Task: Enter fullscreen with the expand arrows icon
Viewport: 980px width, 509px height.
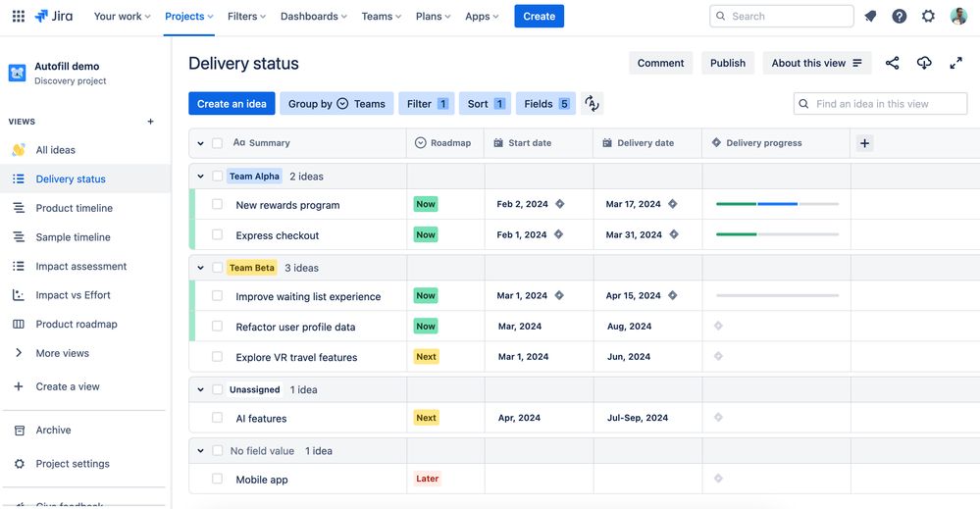Action: click(955, 63)
